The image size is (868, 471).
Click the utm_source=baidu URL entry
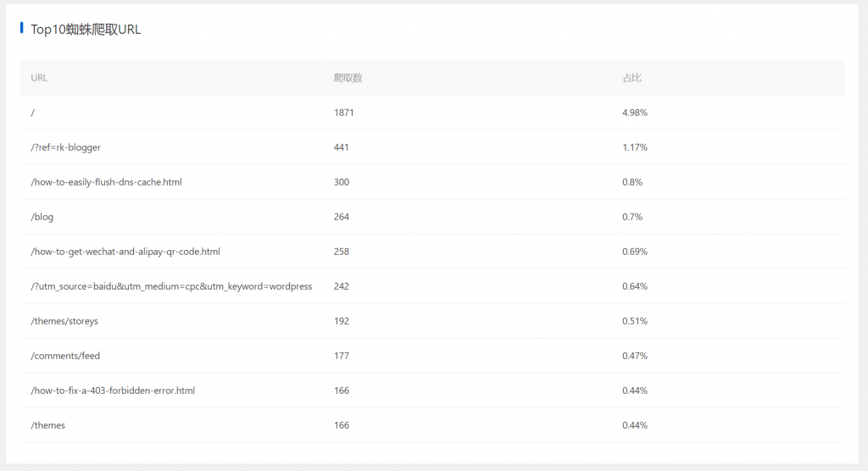click(x=171, y=286)
